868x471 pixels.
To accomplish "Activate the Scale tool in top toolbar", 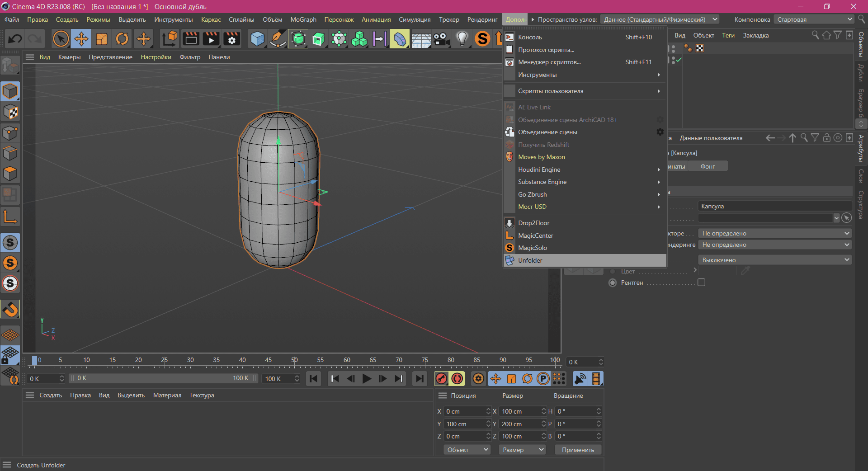I will pos(102,39).
